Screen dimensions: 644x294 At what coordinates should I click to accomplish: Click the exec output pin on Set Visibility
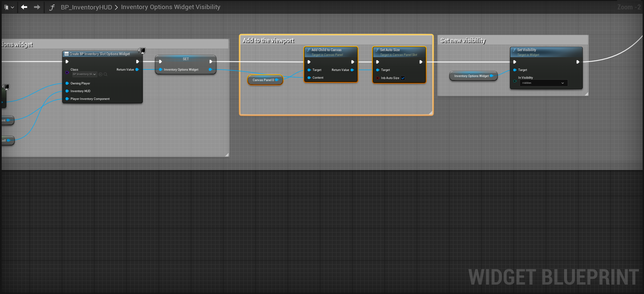[578, 62]
